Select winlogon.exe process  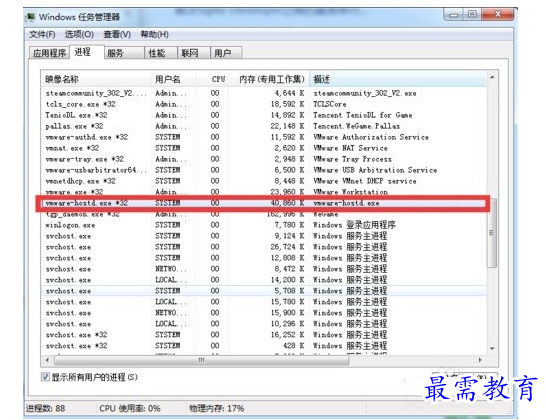(x=264, y=225)
